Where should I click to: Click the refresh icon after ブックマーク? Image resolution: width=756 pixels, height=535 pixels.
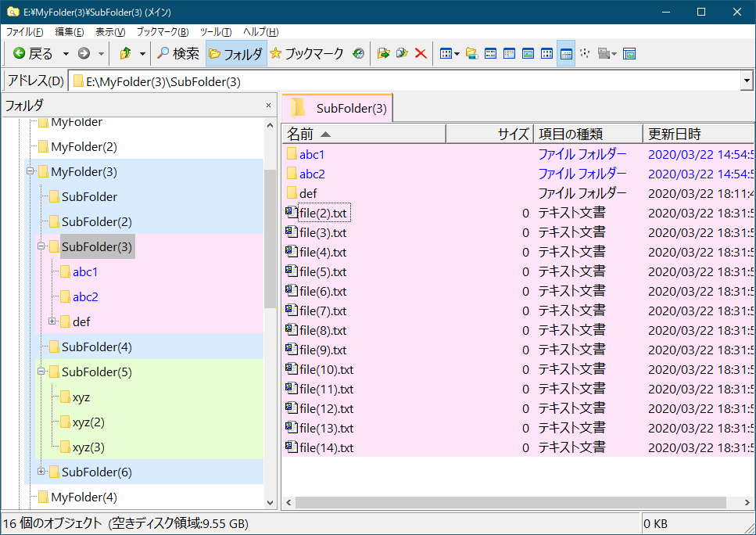(358, 54)
